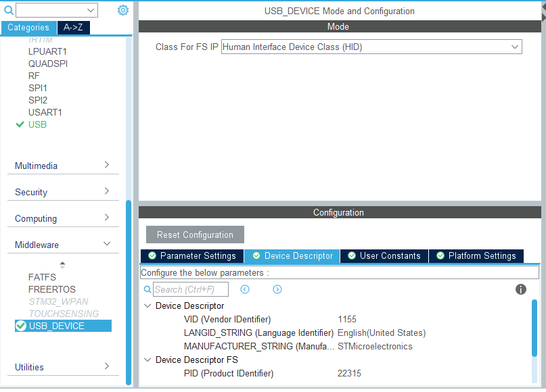The height and width of the screenshot is (392, 546).
Task: Switch to the Parameter Settings tab
Action: coord(192,256)
